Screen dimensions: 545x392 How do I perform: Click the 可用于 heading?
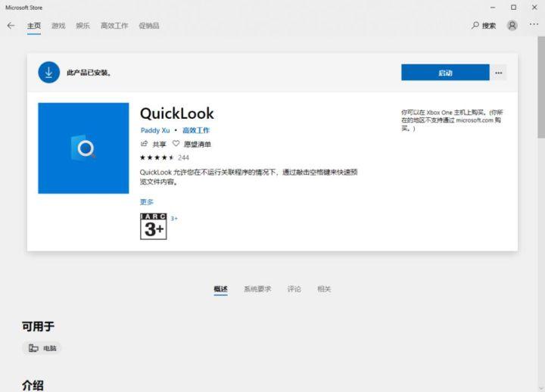point(39,326)
